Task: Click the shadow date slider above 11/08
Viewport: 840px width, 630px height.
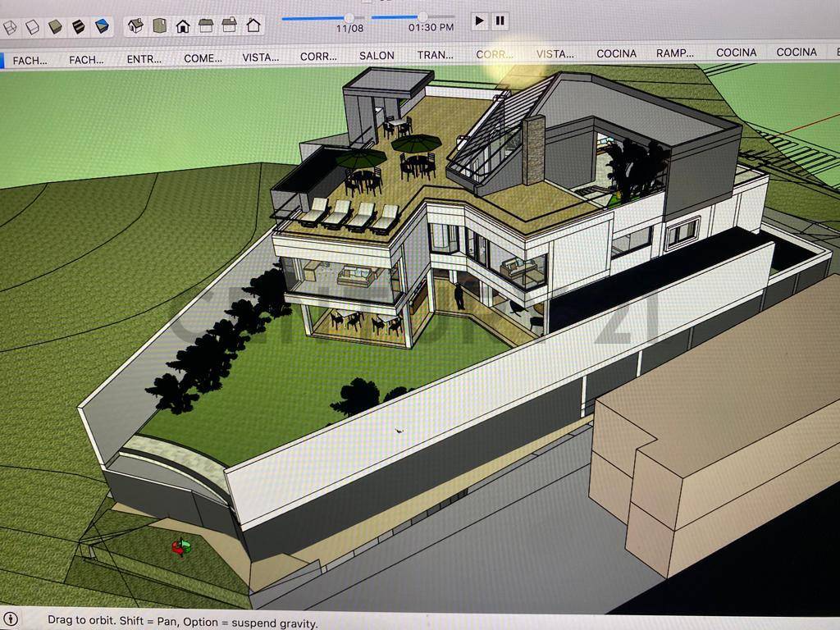Action: click(349, 17)
